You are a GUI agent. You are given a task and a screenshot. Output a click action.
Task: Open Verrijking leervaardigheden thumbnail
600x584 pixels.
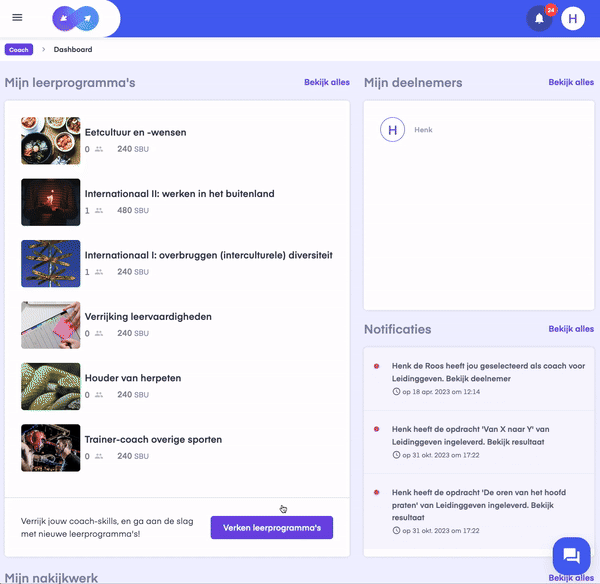click(x=51, y=325)
